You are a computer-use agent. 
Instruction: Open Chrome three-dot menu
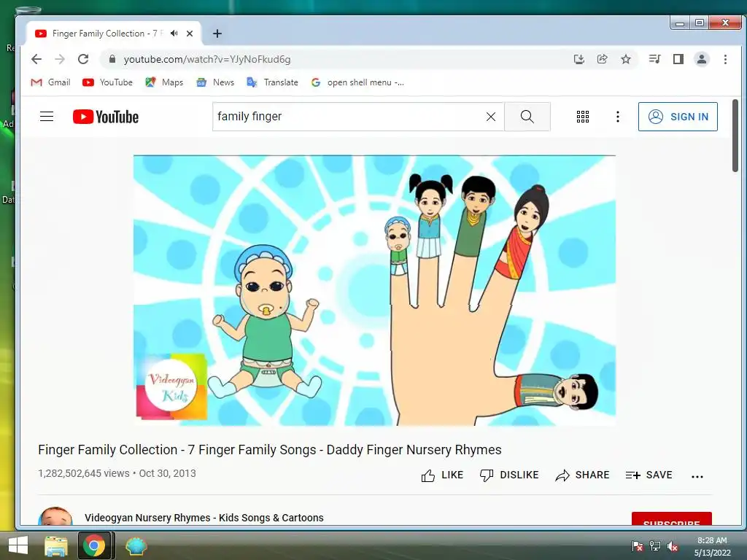(x=725, y=59)
